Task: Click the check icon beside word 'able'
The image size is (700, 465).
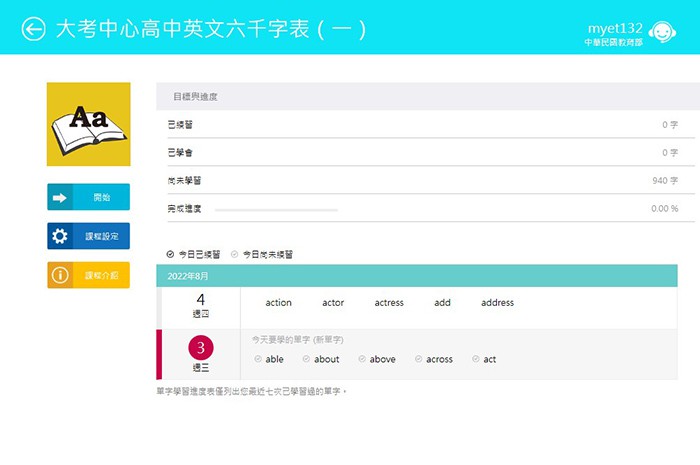Action: (258, 359)
